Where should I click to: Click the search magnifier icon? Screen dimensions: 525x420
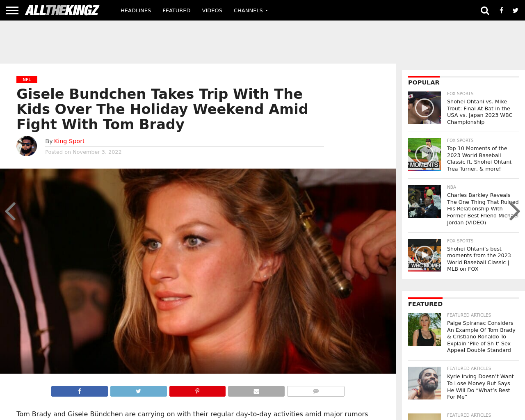[485, 10]
